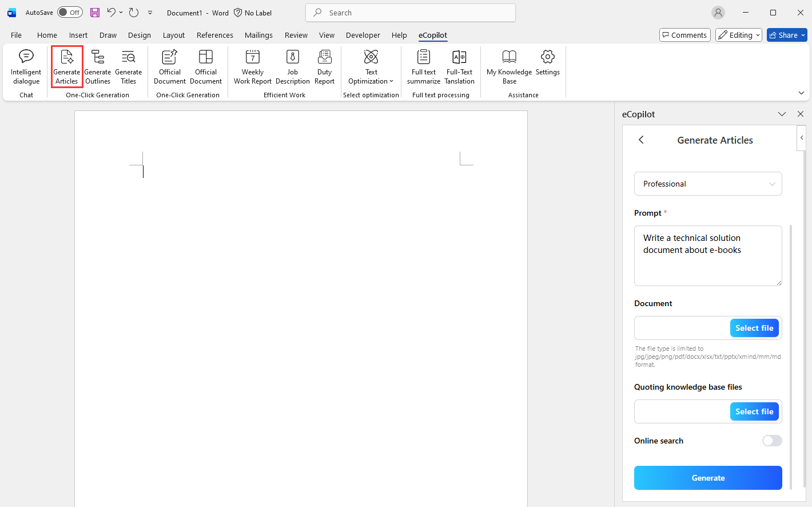812x507 pixels.
Task: Select the Duty Report tool
Action: click(x=324, y=66)
